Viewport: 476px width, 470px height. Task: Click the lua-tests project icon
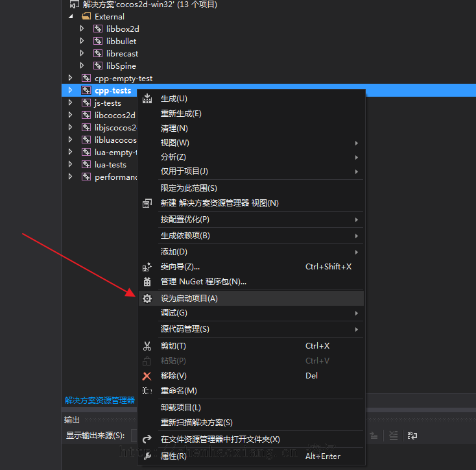click(86, 164)
